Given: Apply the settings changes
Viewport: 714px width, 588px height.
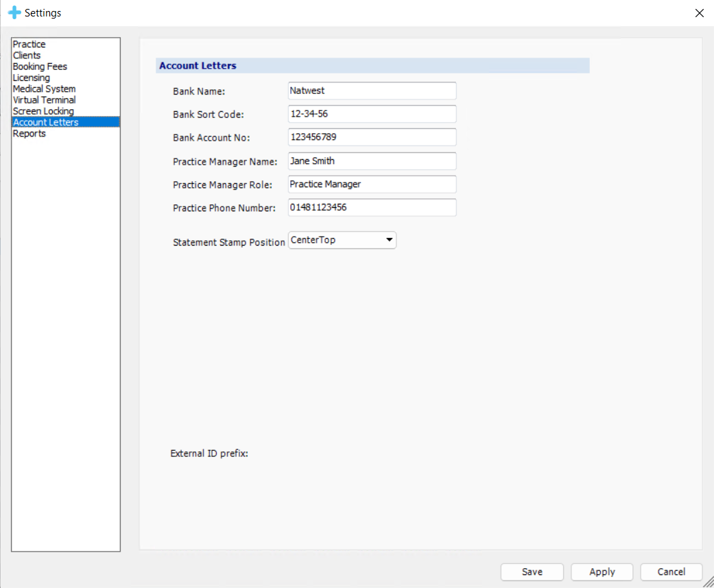Looking at the screenshot, I should [602, 572].
